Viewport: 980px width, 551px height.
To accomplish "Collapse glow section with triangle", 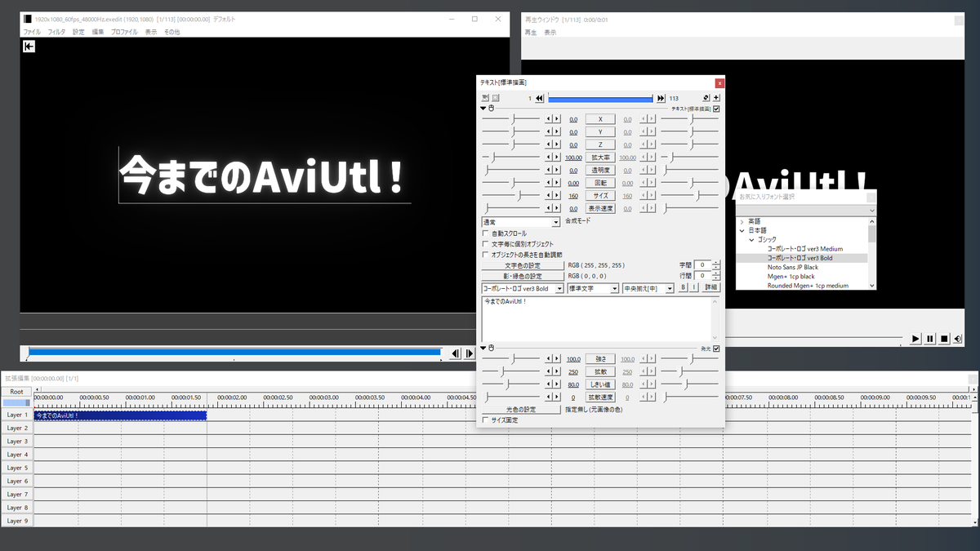I will tap(483, 348).
